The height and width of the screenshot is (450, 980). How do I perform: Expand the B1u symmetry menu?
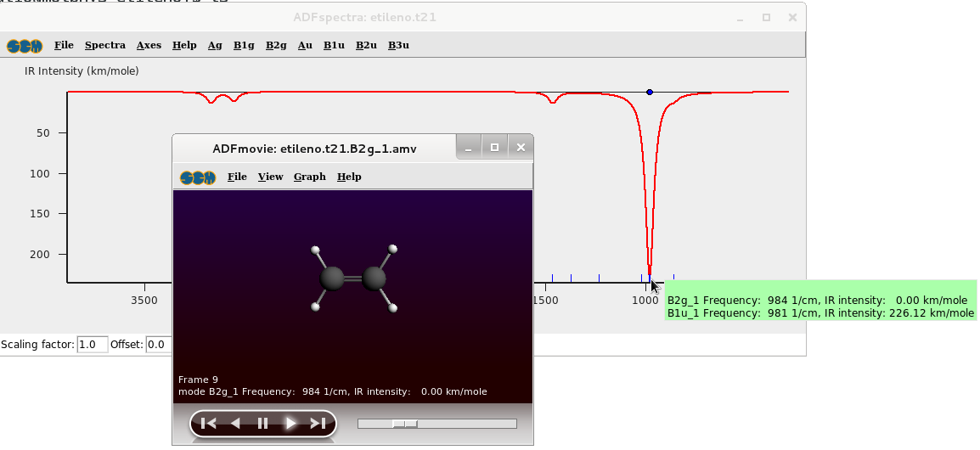tap(334, 46)
